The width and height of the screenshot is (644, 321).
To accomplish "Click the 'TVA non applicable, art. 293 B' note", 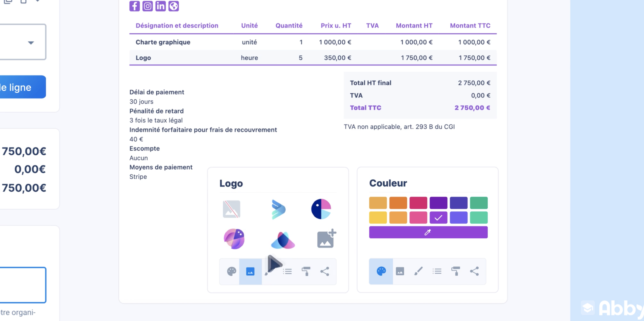I will [399, 127].
